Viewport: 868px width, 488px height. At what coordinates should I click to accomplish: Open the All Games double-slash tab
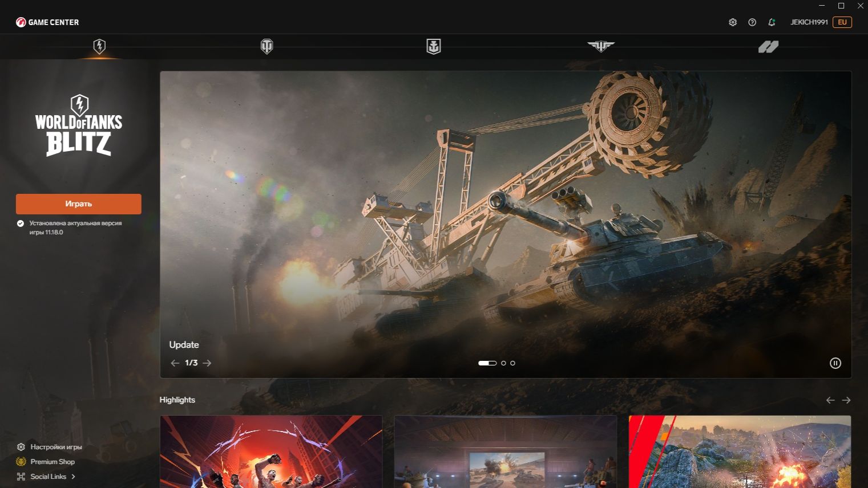(x=768, y=47)
